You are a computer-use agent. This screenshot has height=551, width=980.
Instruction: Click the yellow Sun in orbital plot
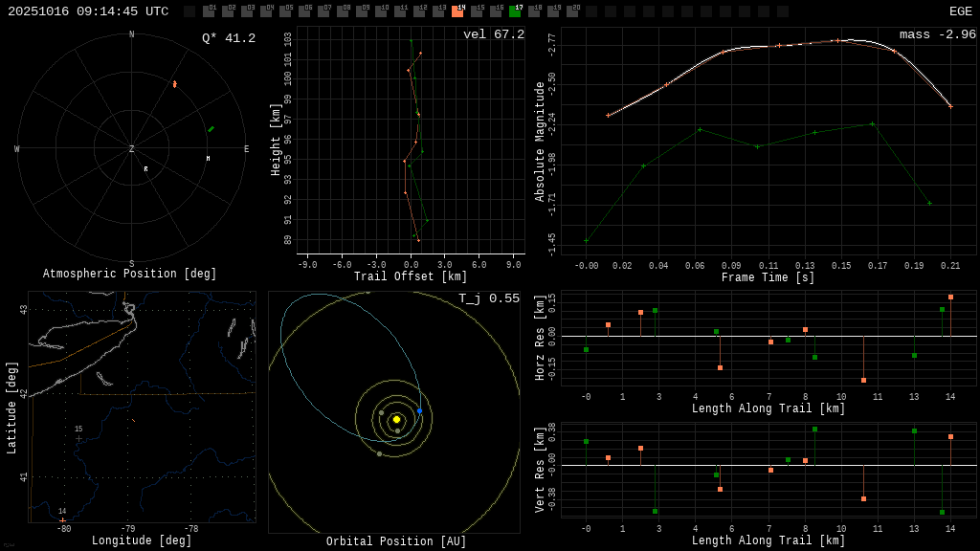pyautogui.click(x=396, y=419)
